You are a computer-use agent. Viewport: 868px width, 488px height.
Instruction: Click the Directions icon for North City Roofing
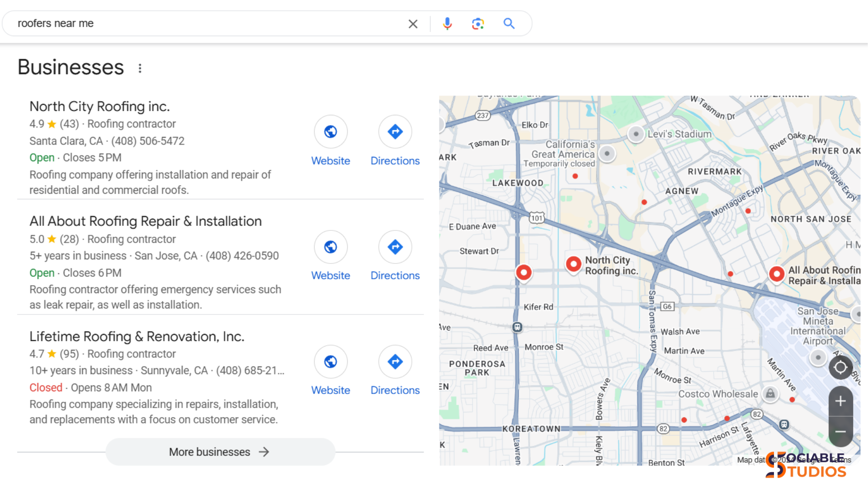tap(395, 131)
